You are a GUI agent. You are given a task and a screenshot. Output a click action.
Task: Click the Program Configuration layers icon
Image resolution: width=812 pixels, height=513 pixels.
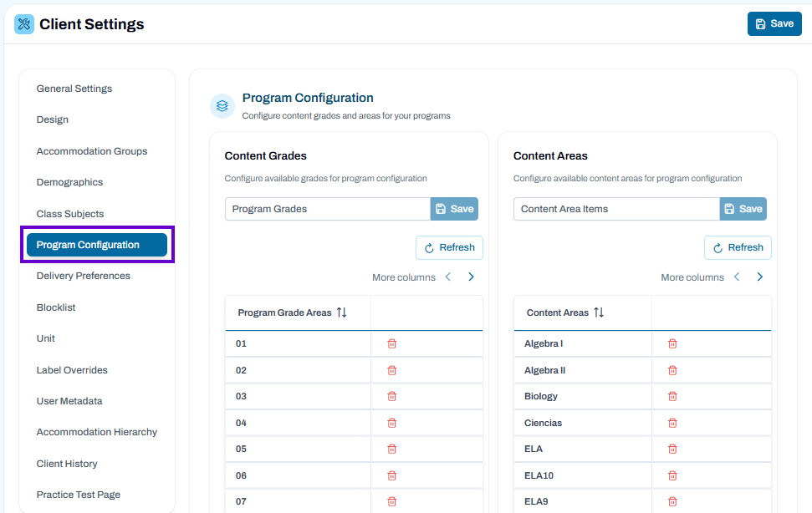pos(222,106)
